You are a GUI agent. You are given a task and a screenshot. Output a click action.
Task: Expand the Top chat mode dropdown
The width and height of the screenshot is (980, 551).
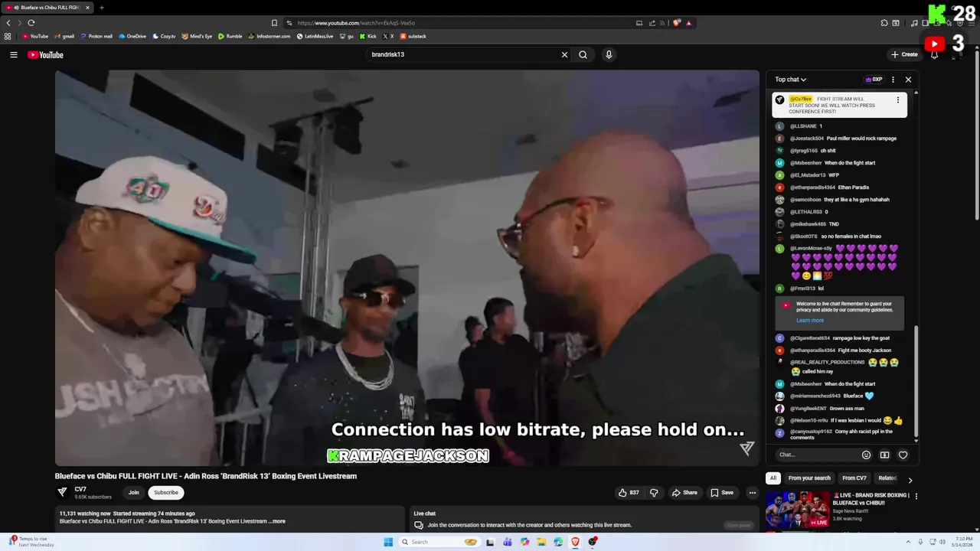coord(790,80)
